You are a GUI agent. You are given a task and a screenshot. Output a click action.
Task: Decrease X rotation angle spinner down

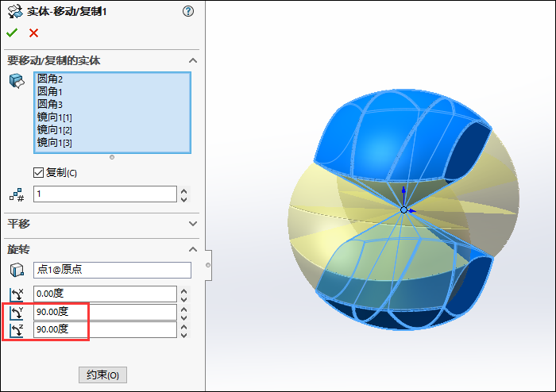click(x=183, y=300)
